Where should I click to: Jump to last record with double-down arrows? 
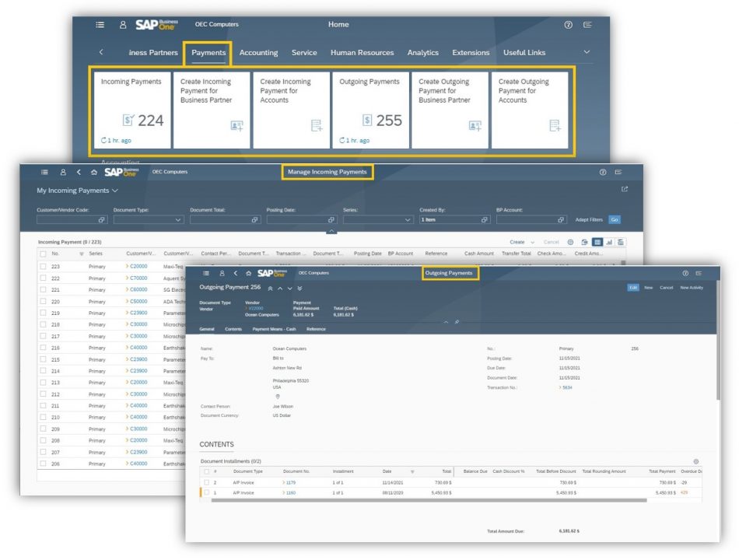pyautogui.click(x=299, y=288)
